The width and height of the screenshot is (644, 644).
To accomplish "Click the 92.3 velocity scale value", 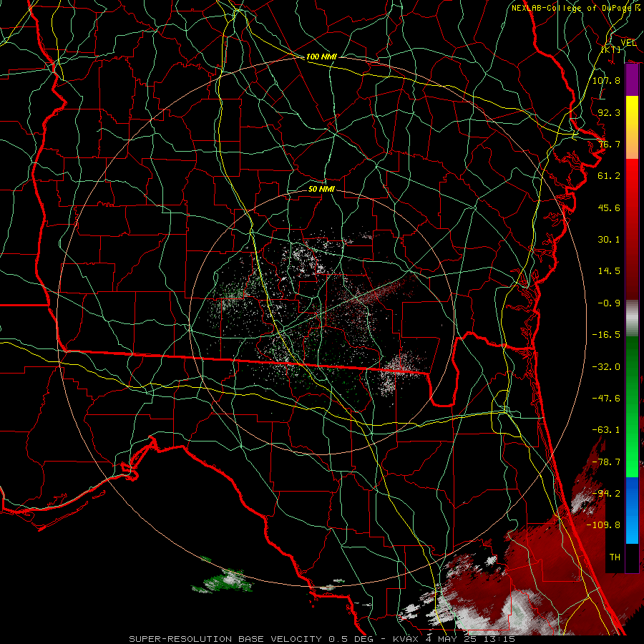I will coord(609,112).
